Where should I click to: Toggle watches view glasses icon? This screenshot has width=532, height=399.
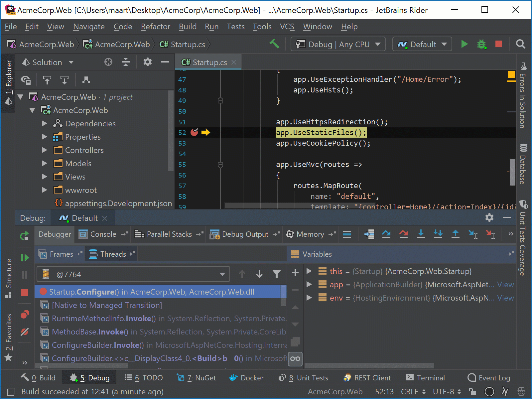click(x=295, y=359)
